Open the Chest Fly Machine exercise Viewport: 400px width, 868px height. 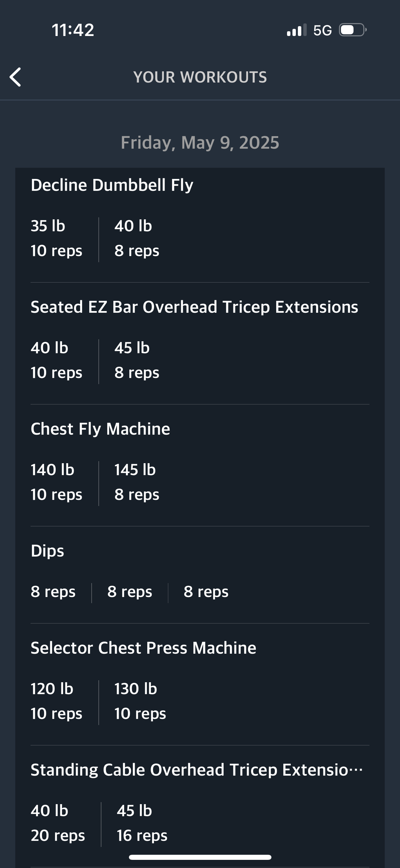click(100, 429)
